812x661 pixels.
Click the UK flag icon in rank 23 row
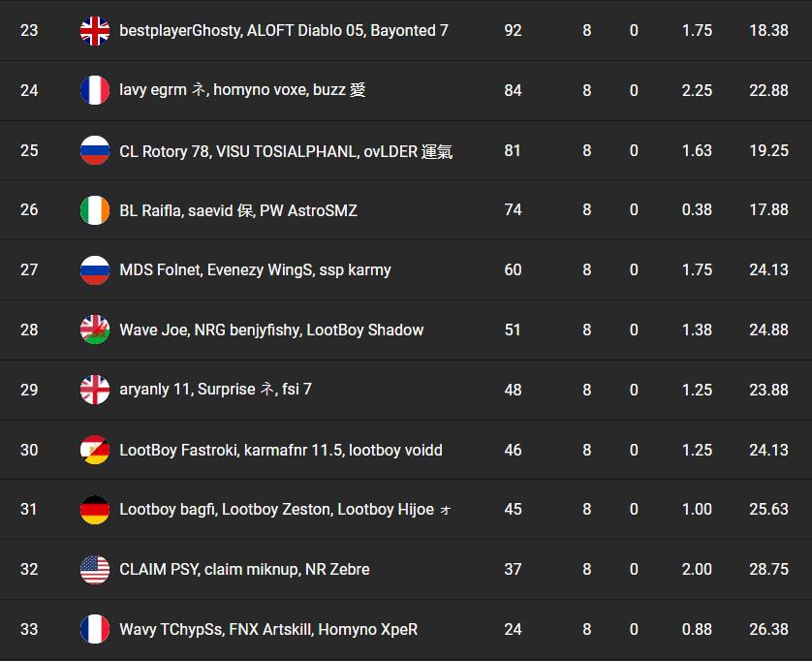click(95, 31)
